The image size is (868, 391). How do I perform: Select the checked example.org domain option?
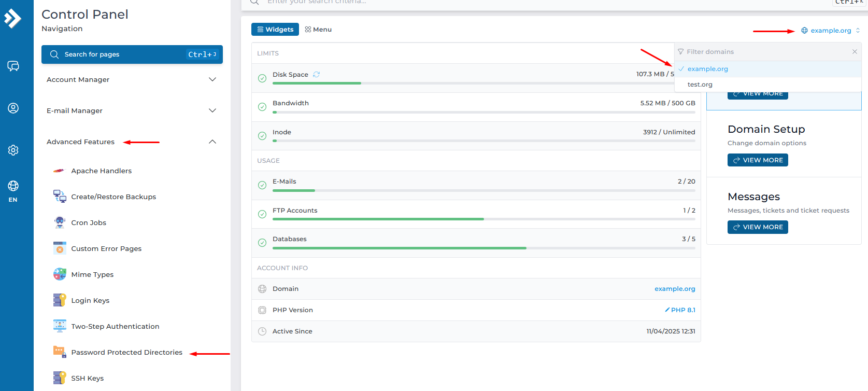click(x=707, y=69)
